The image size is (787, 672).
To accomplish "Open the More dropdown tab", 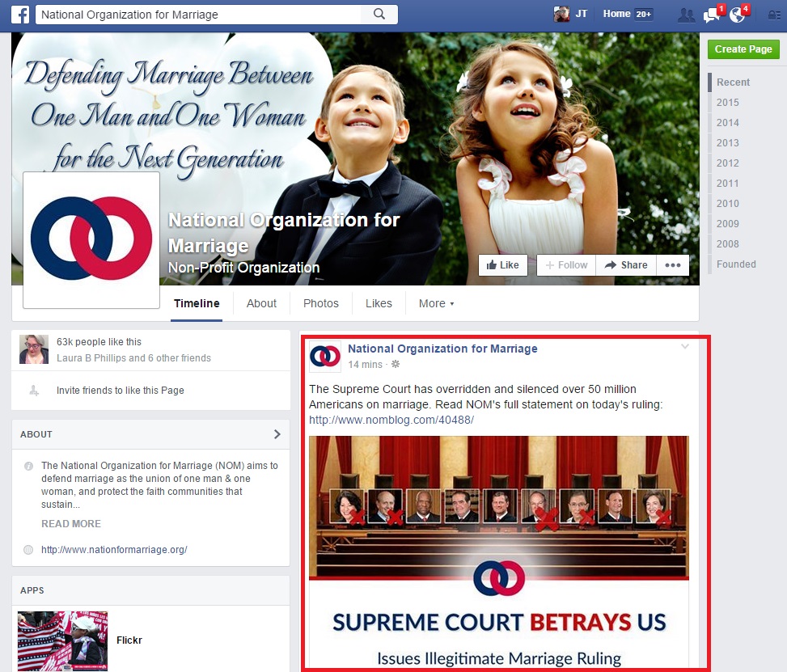I will point(436,303).
